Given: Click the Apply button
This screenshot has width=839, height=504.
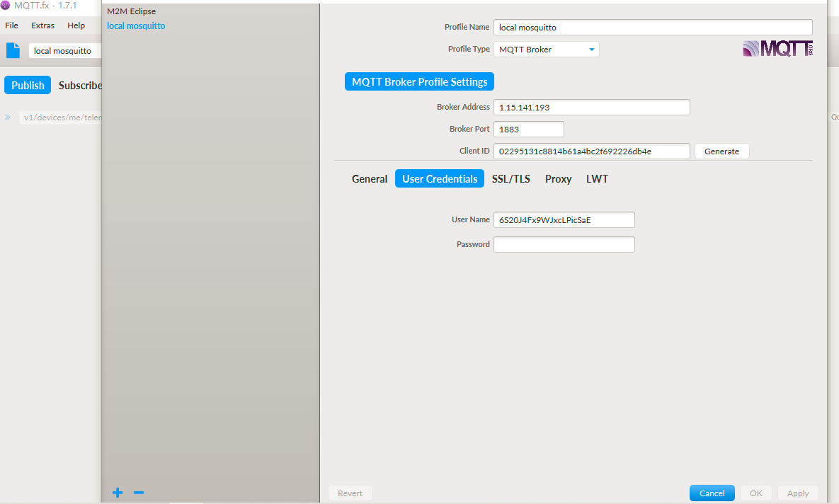Looking at the screenshot, I should point(798,493).
